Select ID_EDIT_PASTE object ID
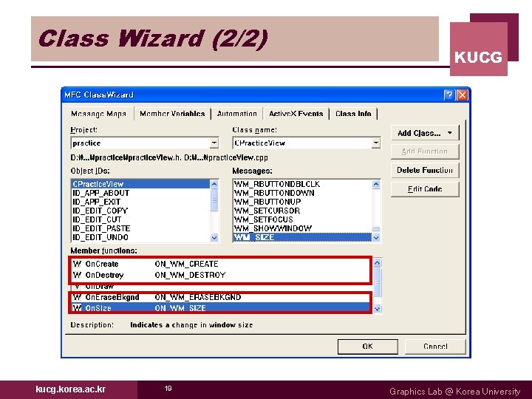 tap(141, 228)
